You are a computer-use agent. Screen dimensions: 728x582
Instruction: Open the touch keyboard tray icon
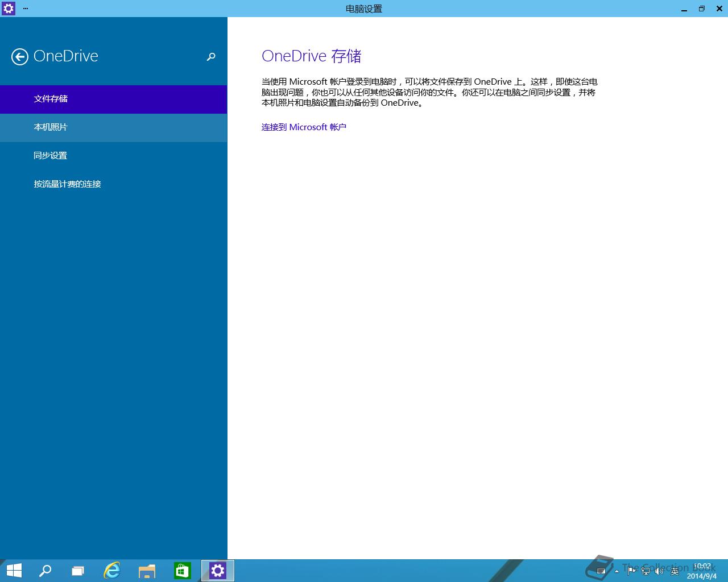tap(601, 571)
